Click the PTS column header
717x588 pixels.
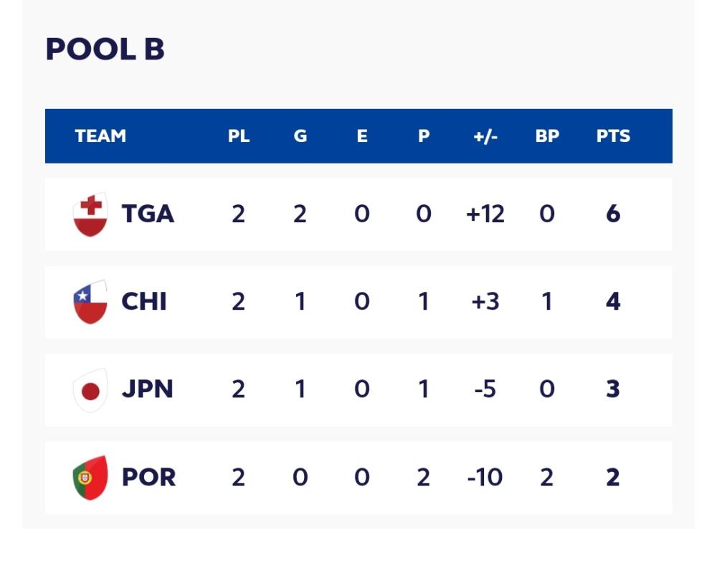[x=613, y=136]
